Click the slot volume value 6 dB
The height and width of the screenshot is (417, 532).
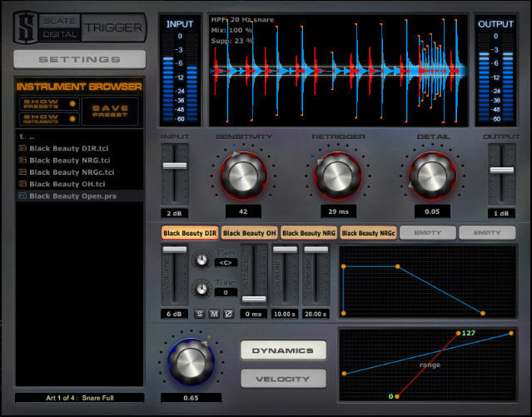coord(174,314)
